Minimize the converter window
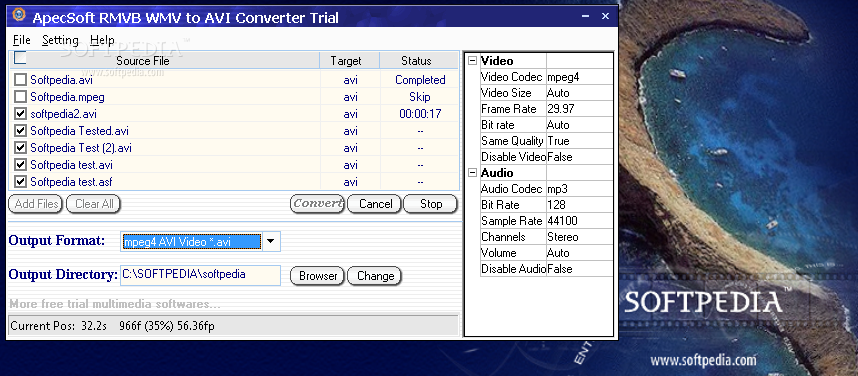 (586, 16)
